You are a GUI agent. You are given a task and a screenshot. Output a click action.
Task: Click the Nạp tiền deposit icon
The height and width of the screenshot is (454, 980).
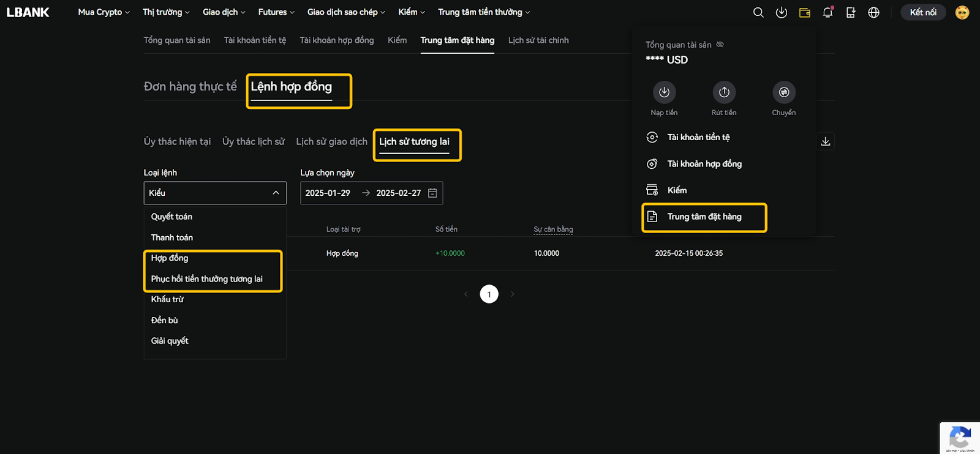pos(664,92)
